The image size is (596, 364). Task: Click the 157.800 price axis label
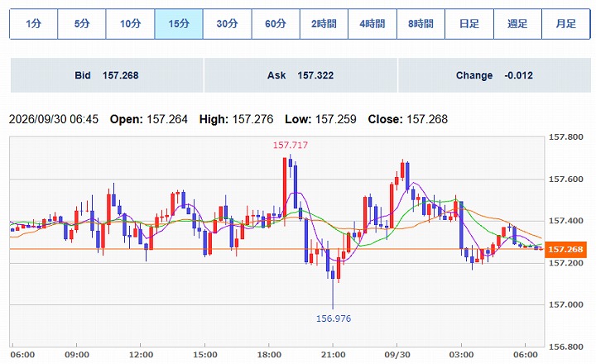[565, 137]
